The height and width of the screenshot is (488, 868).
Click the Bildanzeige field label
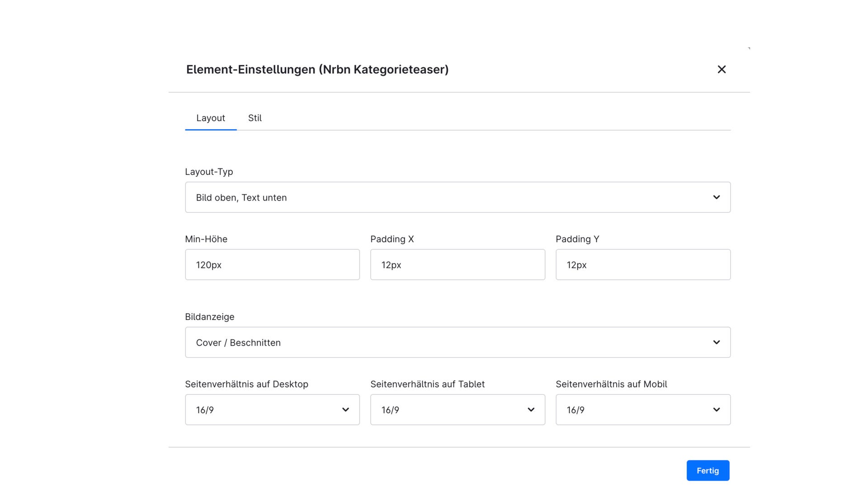pyautogui.click(x=210, y=317)
